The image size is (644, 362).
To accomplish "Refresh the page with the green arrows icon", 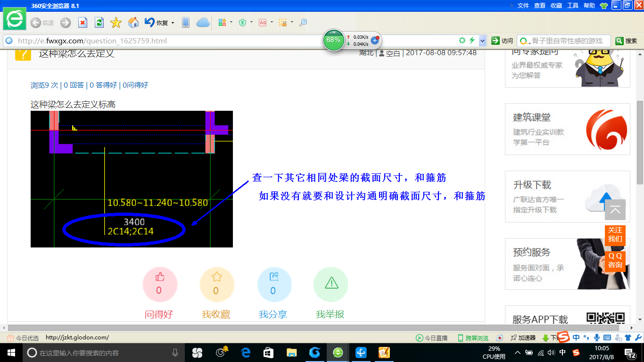I will click(x=99, y=23).
